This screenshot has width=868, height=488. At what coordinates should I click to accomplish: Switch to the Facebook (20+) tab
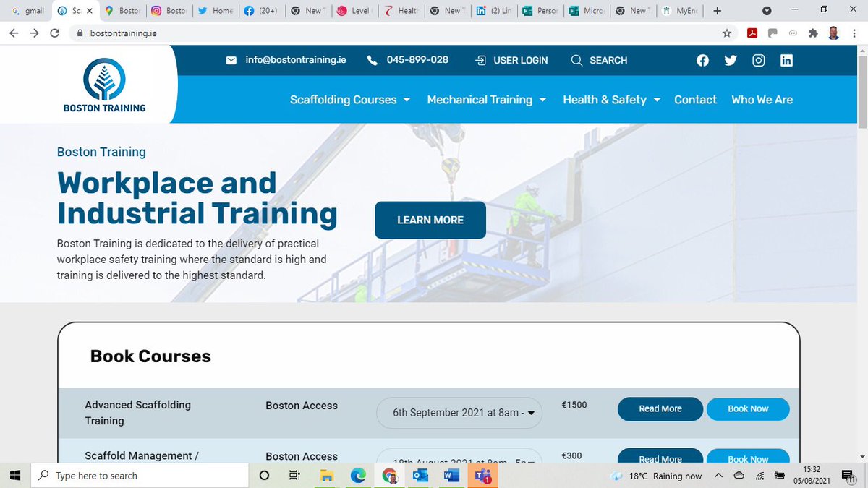tap(262, 11)
